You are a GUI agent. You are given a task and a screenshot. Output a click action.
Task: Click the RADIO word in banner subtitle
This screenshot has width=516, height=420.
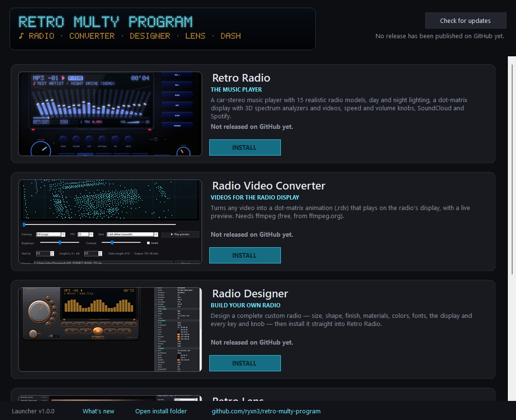(x=42, y=36)
